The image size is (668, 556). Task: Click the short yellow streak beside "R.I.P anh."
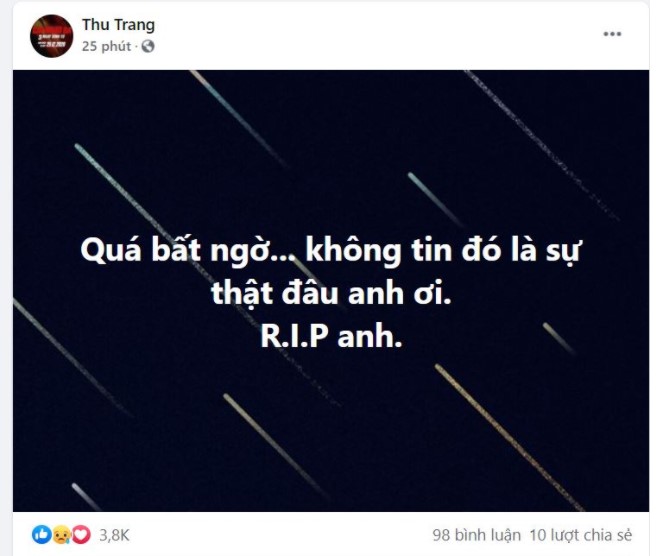pyautogui.click(x=558, y=338)
